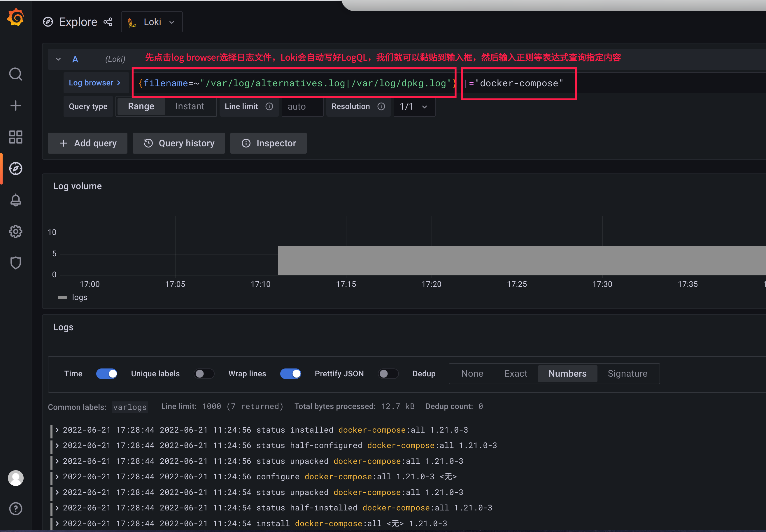The height and width of the screenshot is (532, 766).
Task: Open the Help question mark icon
Action: (15, 509)
